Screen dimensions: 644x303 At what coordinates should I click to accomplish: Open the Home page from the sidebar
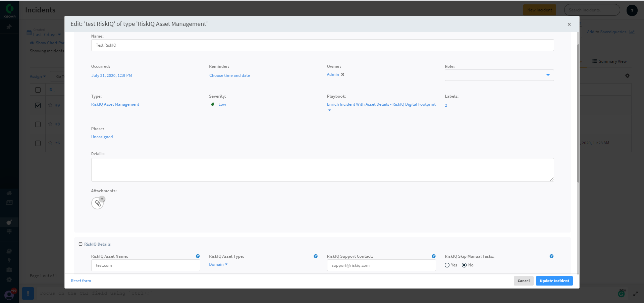pyautogui.click(x=9, y=193)
